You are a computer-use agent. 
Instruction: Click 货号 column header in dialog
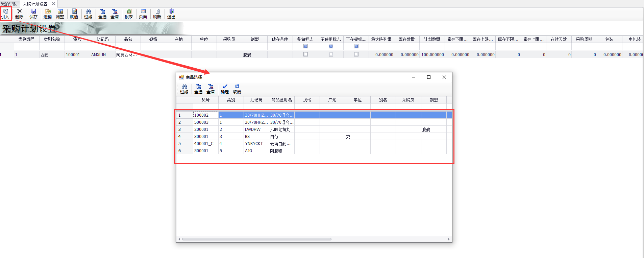pyautogui.click(x=205, y=100)
